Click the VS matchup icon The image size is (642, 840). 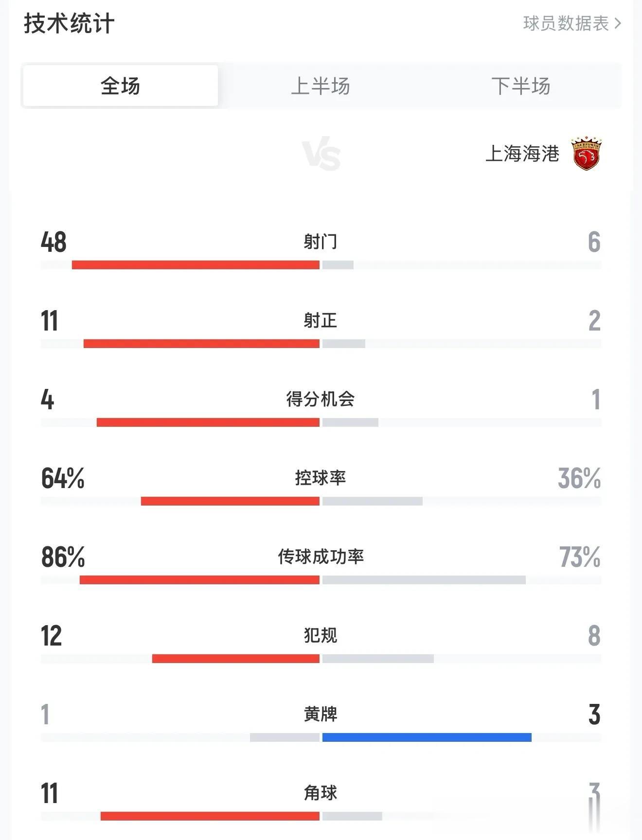321,155
